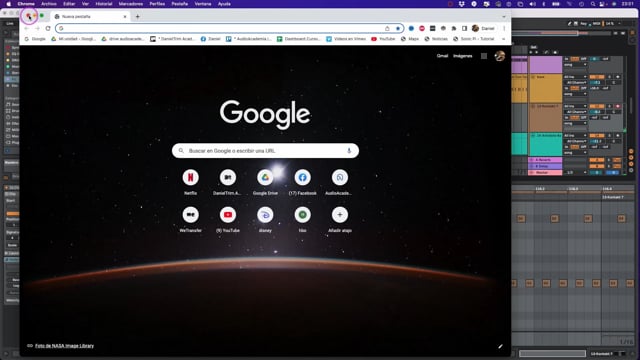Open the Perfiles menu
Viewport: 640px width, 360px height.
click(x=157, y=4)
